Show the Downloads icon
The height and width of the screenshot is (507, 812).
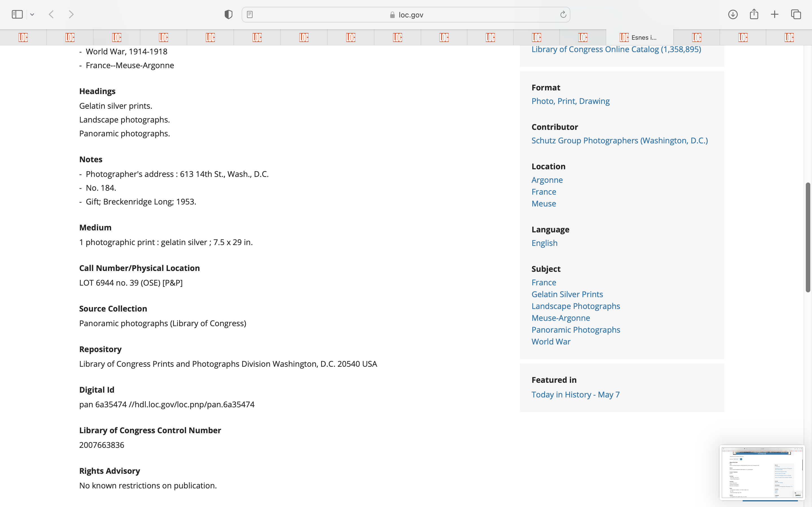[732, 14]
